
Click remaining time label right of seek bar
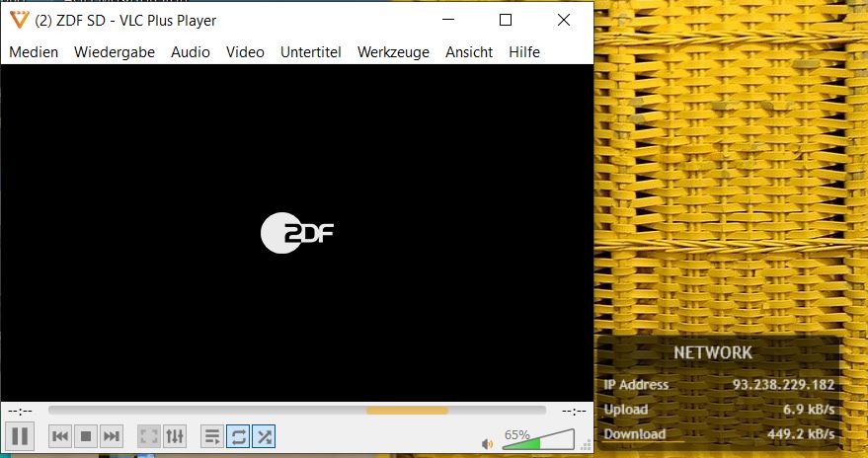tap(574, 411)
